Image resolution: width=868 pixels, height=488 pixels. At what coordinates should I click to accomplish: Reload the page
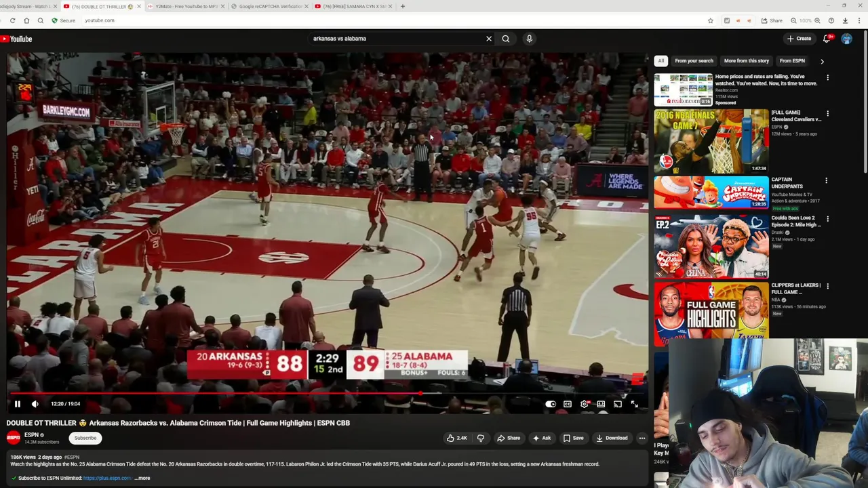coord(12,20)
